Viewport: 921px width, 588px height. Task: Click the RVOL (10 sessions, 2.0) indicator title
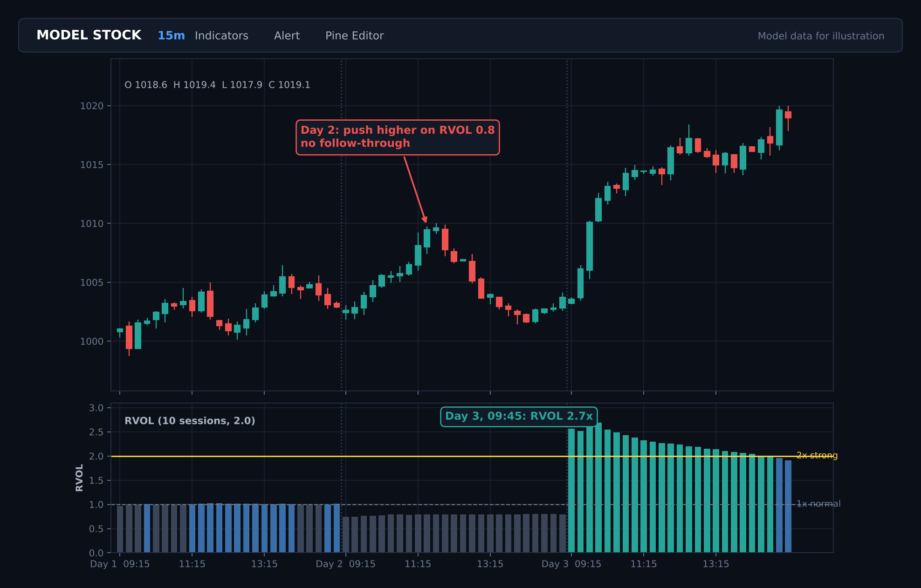pyautogui.click(x=190, y=421)
